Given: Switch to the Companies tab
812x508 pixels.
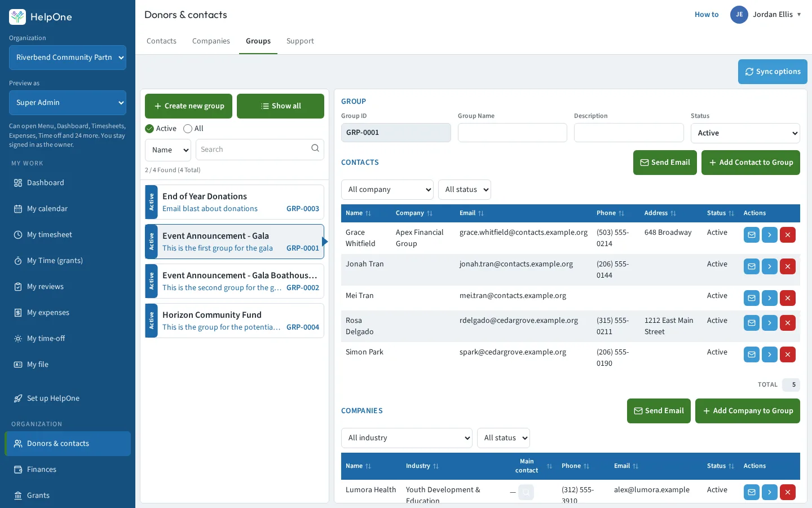Looking at the screenshot, I should click(x=211, y=41).
